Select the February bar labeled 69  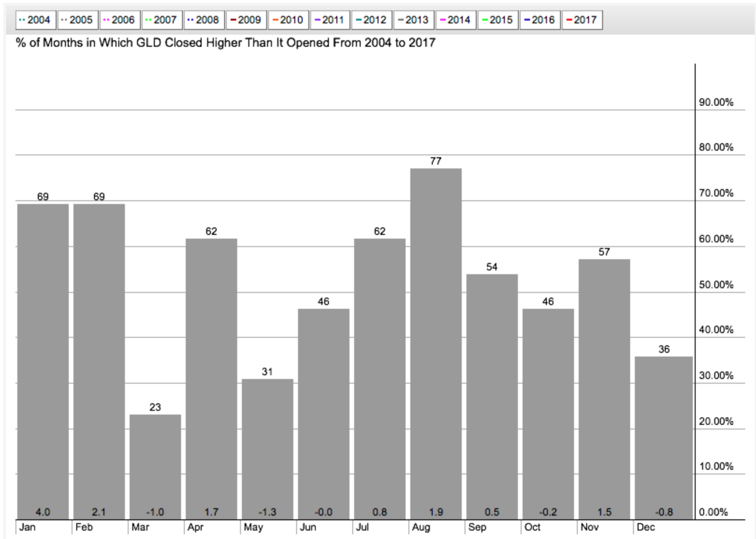click(x=99, y=361)
